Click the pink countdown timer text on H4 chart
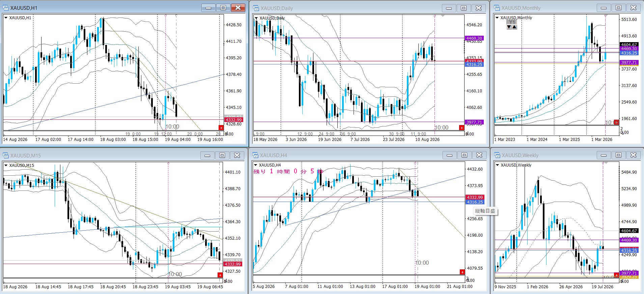 point(288,171)
